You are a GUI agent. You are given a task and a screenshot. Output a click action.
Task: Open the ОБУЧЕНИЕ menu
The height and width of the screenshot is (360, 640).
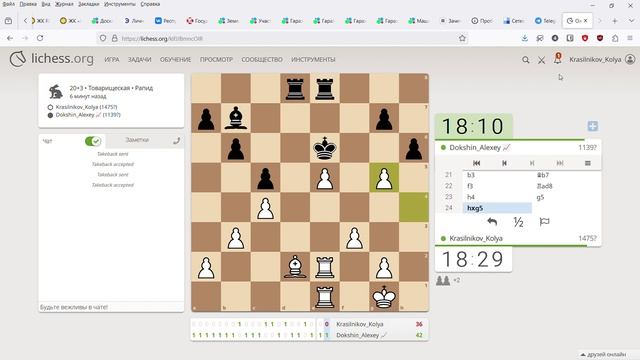pyautogui.click(x=176, y=60)
